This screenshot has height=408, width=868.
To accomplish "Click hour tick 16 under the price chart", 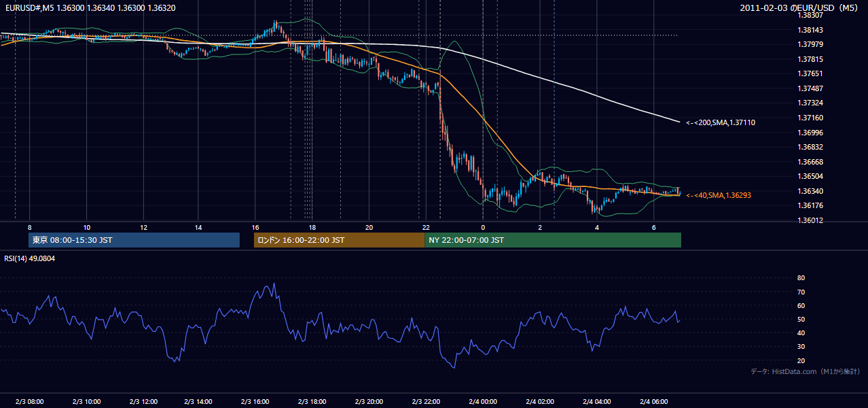I will (255, 227).
